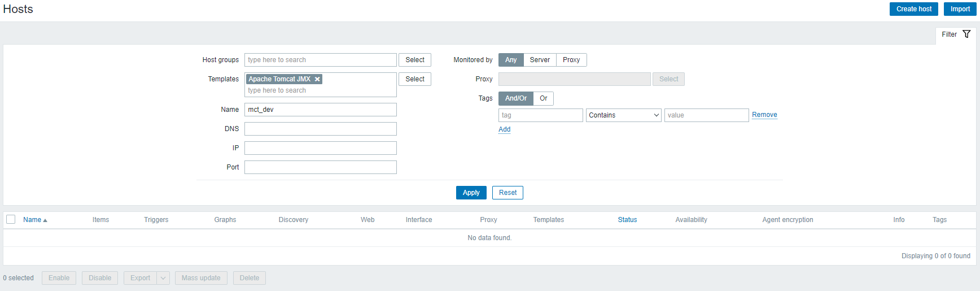Click the Enable button below table

[59, 278]
